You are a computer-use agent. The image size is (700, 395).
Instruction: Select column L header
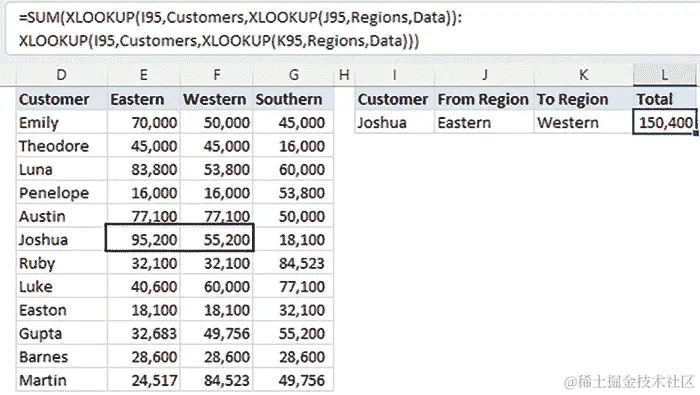click(x=664, y=75)
